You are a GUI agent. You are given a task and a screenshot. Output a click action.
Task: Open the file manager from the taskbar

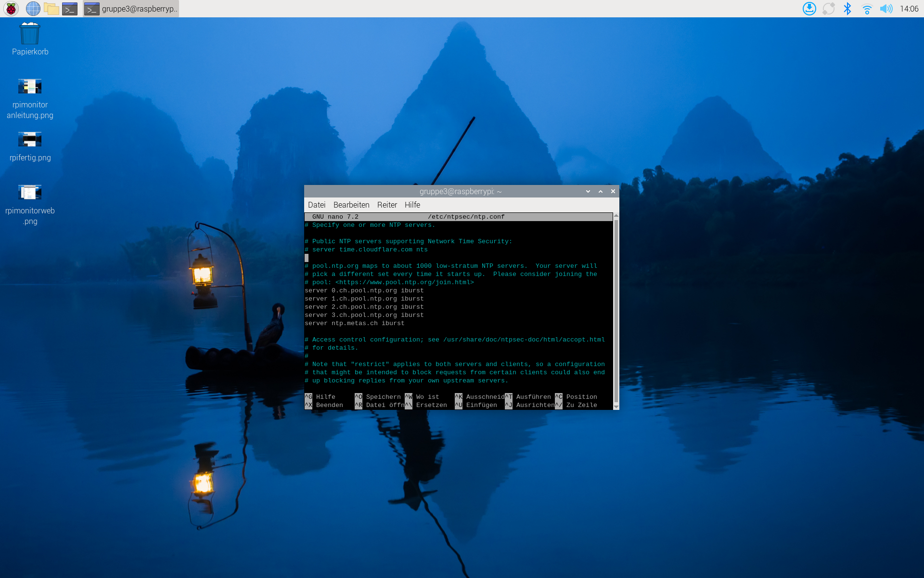point(51,9)
